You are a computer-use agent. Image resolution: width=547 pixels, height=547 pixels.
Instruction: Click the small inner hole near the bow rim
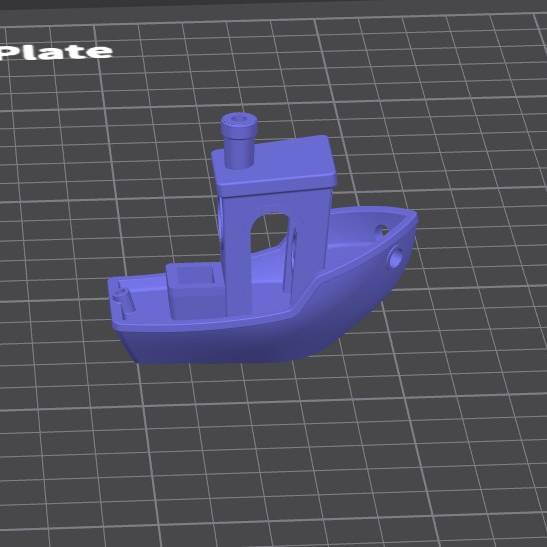point(382,231)
